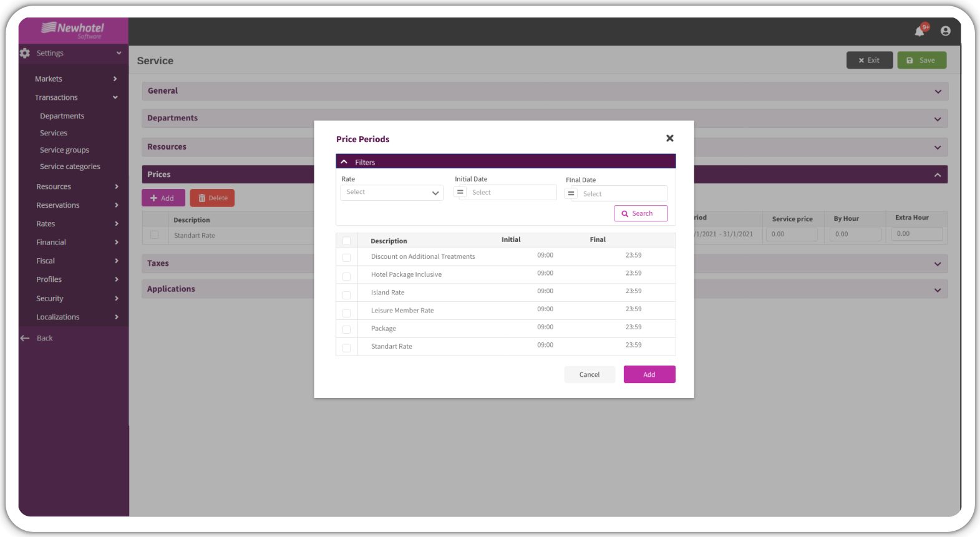Click the Initial Date calendar icon
Viewport: 980px width, 537px height.
(460, 192)
